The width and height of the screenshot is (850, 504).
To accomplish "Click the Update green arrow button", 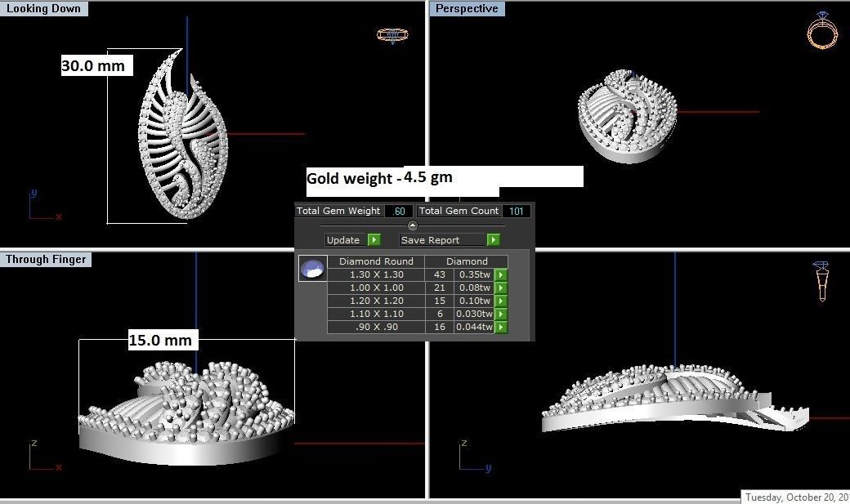I will click(x=374, y=239).
